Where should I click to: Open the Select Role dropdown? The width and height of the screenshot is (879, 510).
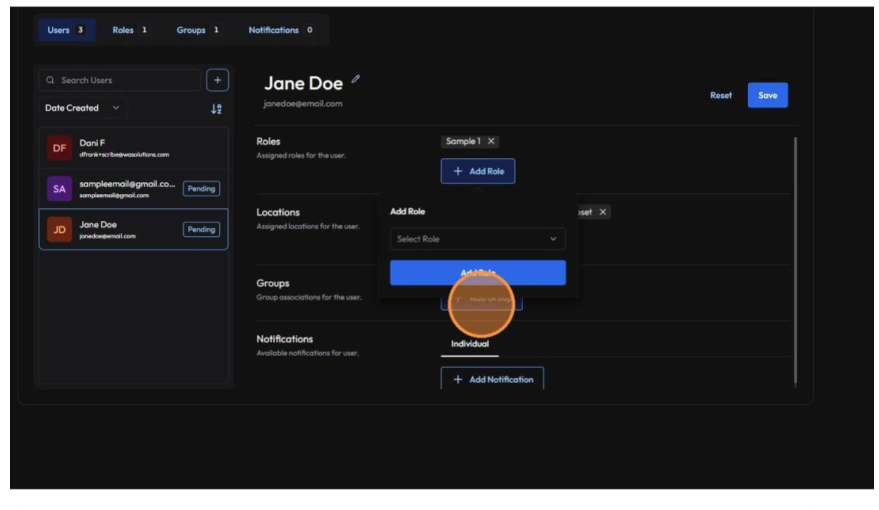coord(478,239)
